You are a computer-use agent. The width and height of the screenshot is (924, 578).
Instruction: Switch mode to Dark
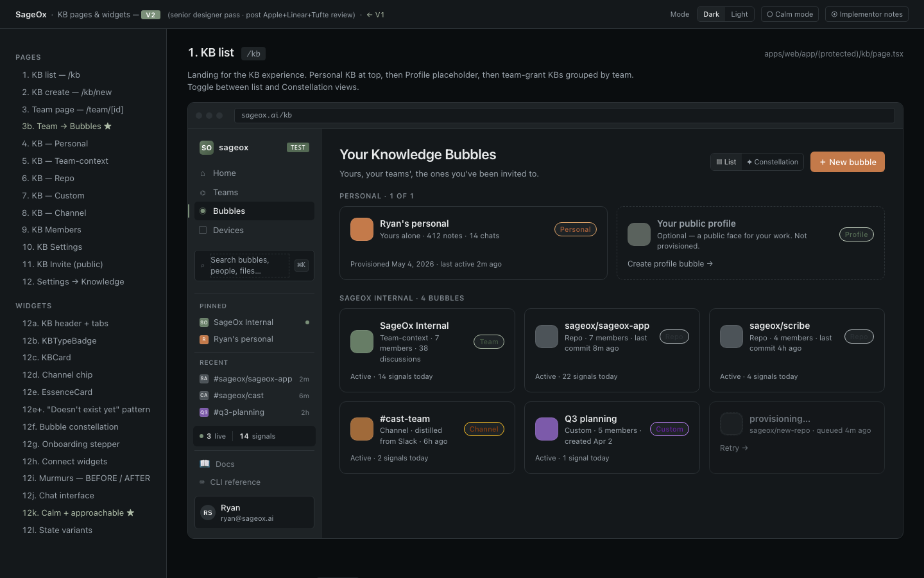coord(711,14)
